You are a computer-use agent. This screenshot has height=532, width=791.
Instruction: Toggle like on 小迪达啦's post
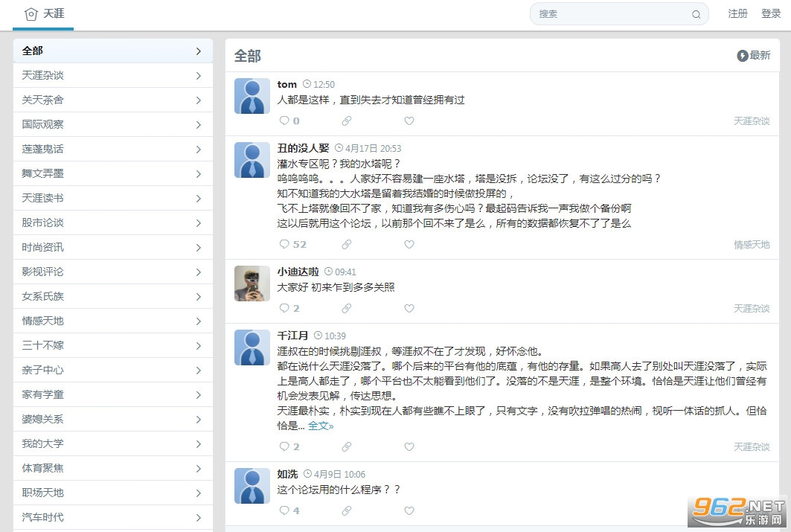409,307
